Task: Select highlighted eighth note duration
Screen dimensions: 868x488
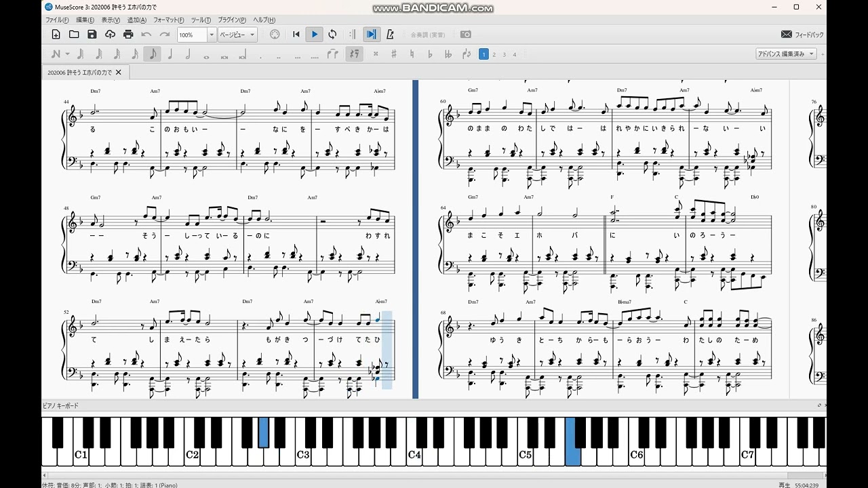Action: [x=153, y=54]
